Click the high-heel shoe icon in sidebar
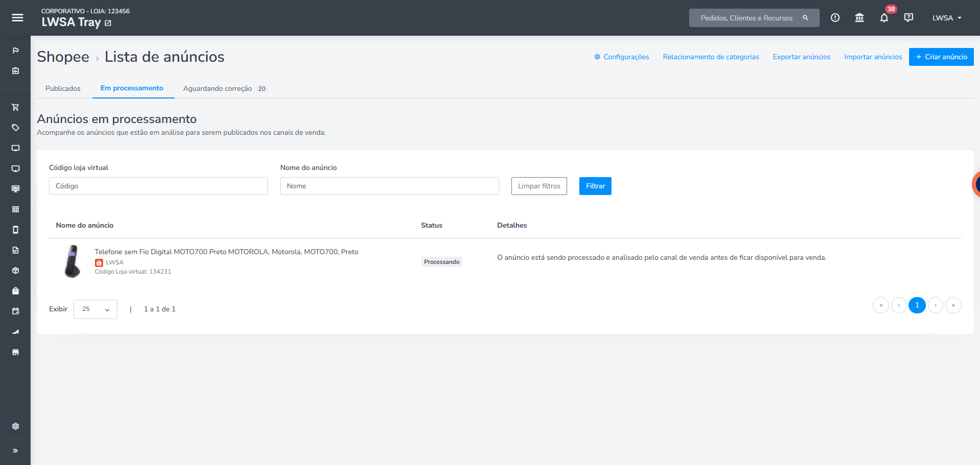This screenshot has width=980, height=465. pyautogui.click(x=15, y=332)
